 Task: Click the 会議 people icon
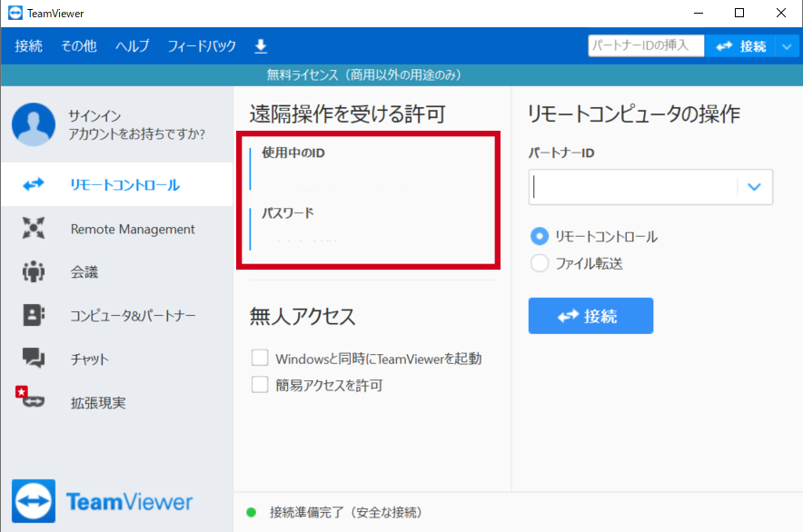click(x=34, y=271)
